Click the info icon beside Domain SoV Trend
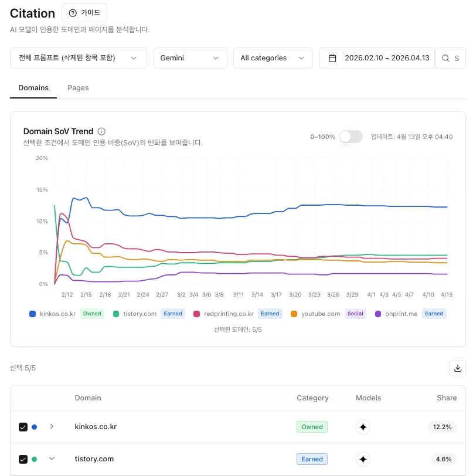 point(101,131)
